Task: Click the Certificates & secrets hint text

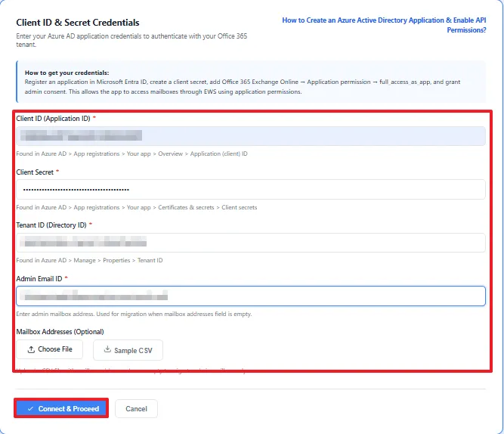Action: click(x=186, y=207)
